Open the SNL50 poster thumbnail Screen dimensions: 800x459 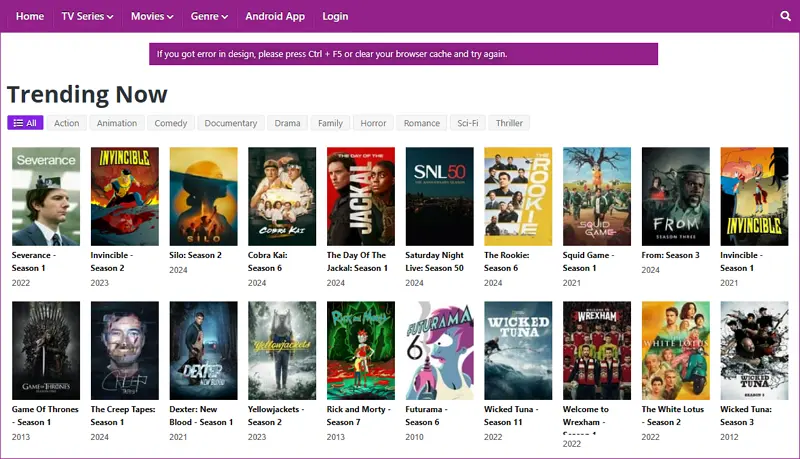click(x=439, y=196)
